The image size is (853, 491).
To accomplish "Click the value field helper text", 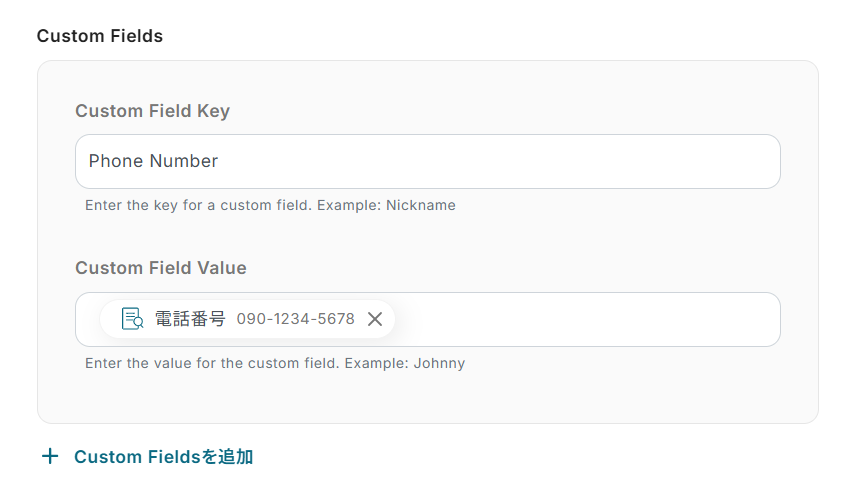I will [275, 363].
